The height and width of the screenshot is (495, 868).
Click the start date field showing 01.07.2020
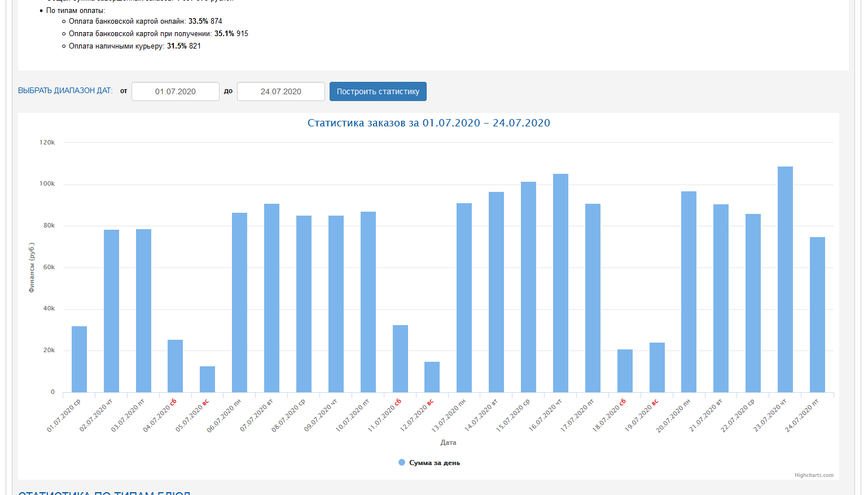175,91
